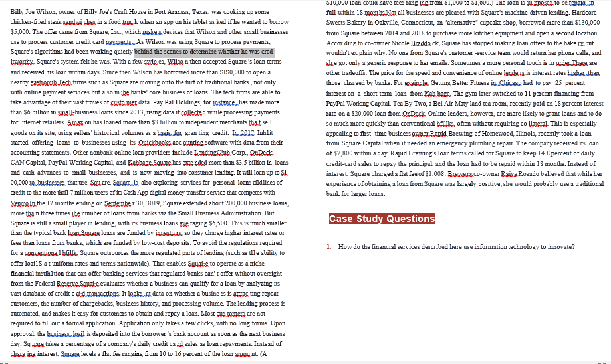
Task: Click the words "CAN Capital"
Action: (x=28, y=162)
